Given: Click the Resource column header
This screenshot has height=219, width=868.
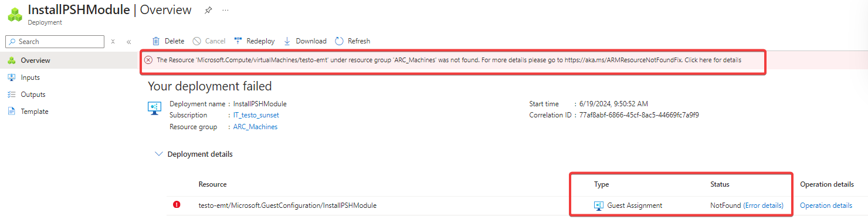Looking at the screenshot, I should (213, 184).
